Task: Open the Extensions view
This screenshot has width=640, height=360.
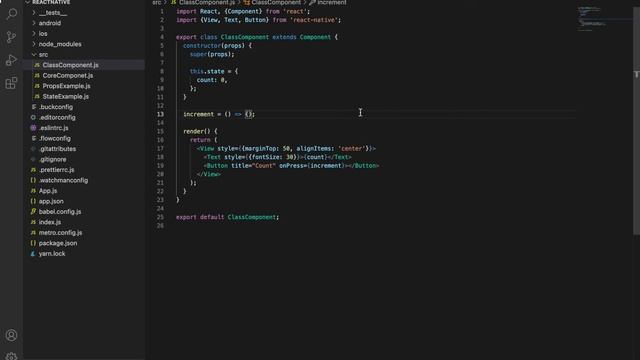Action: click(x=11, y=83)
